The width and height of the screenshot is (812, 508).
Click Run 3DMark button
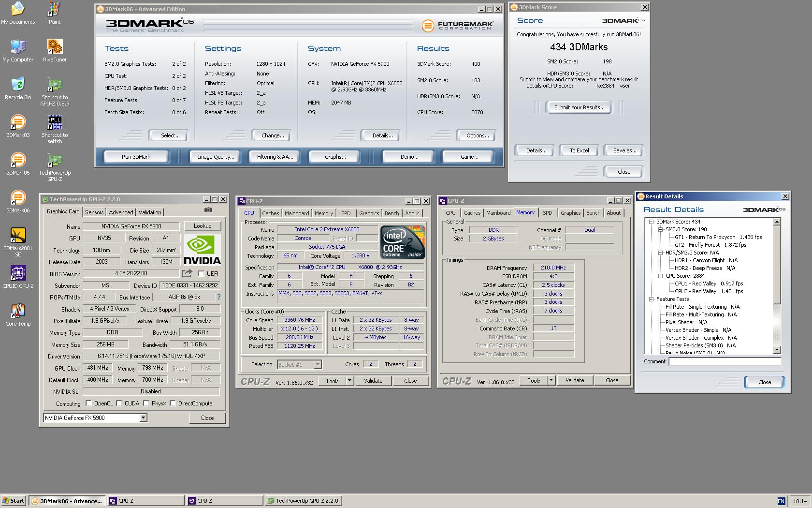click(x=136, y=157)
